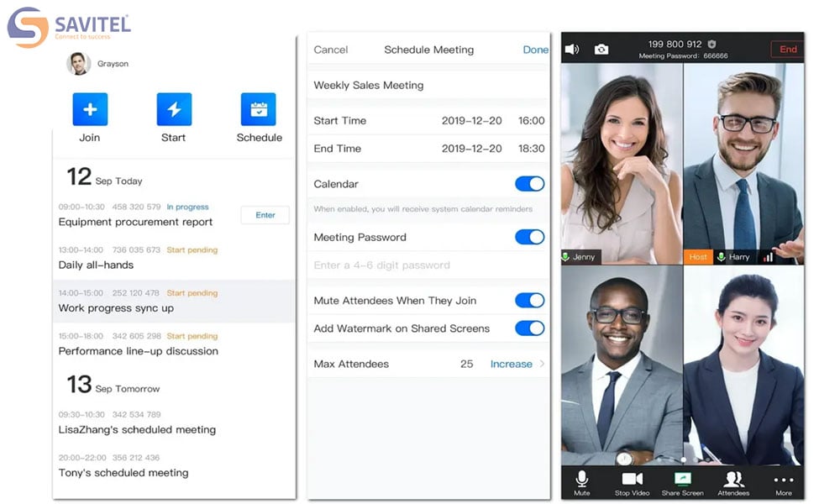Image resolution: width=840 pixels, height=504 pixels.
Task: Switch camera using the camera flip icon
Action: [601, 50]
